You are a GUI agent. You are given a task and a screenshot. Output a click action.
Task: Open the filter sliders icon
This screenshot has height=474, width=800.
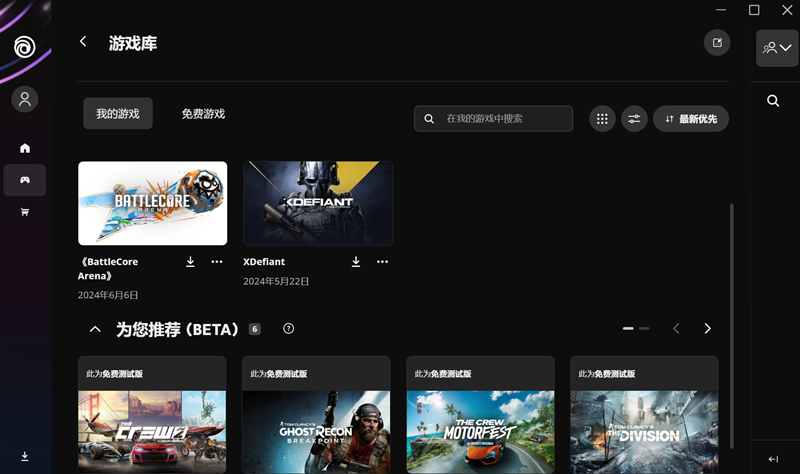coord(634,119)
